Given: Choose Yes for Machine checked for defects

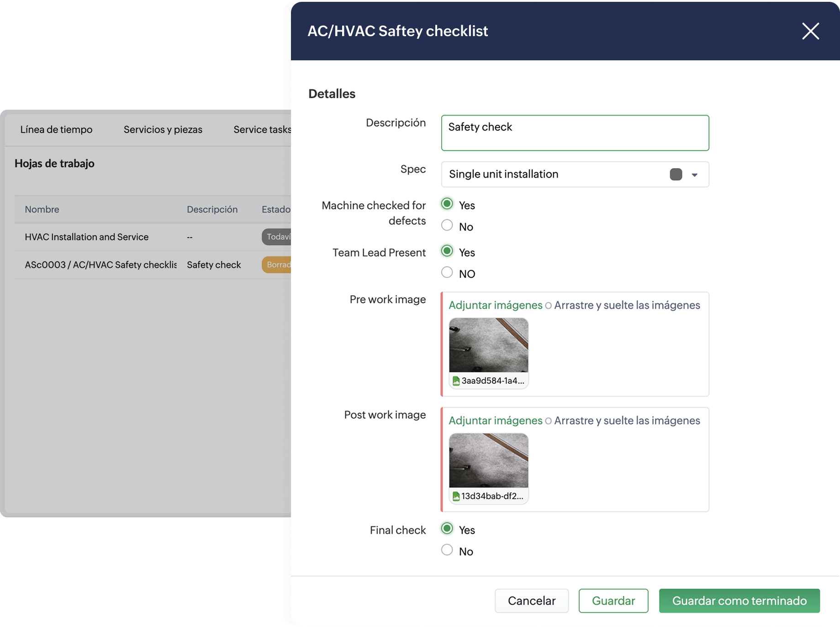Looking at the screenshot, I should [447, 204].
